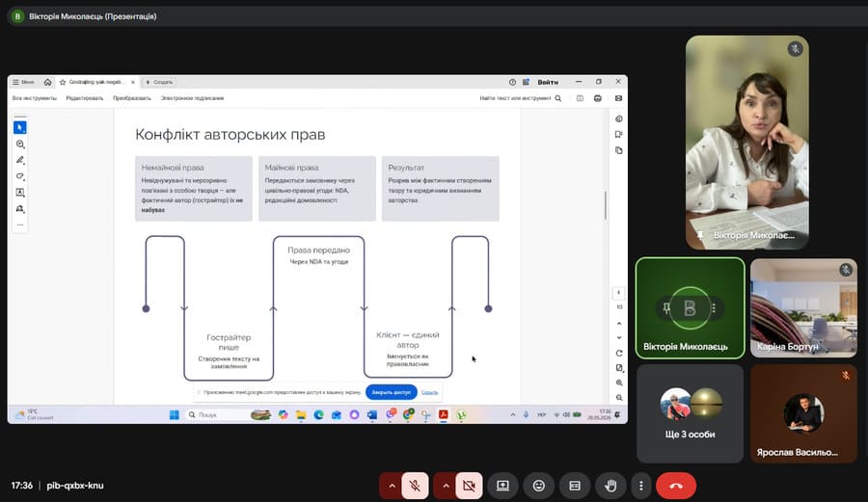868x502 pixels.
Task: Zoom in with right panel magnifier plus
Action: [x=619, y=383]
